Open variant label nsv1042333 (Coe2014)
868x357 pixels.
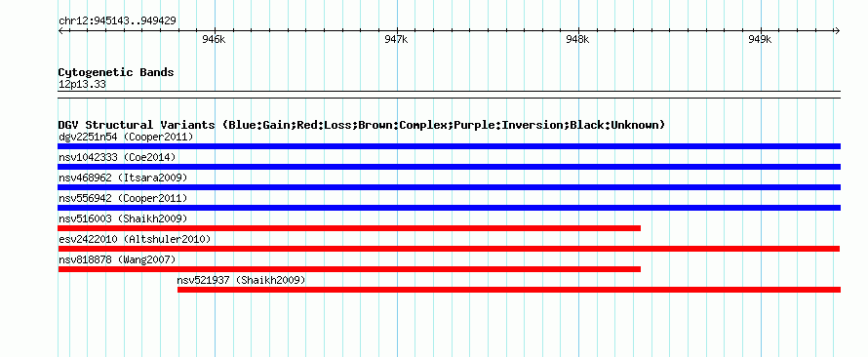click(x=117, y=157)
